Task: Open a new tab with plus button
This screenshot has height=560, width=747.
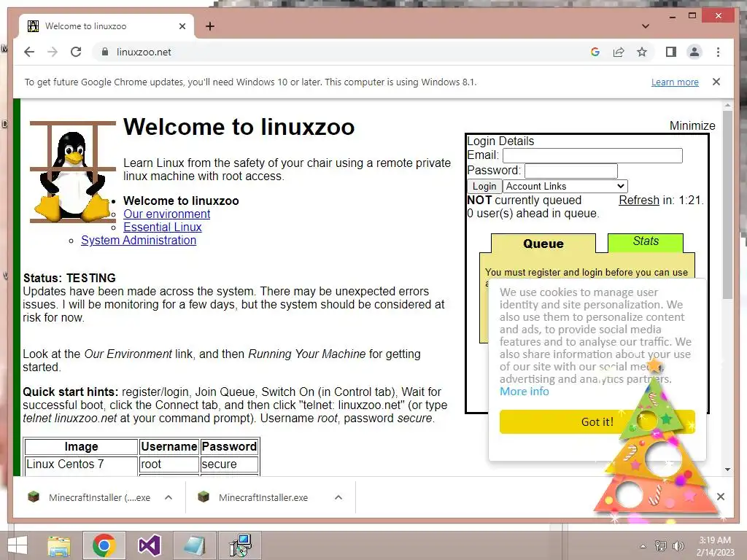Action: click(210, 26)
